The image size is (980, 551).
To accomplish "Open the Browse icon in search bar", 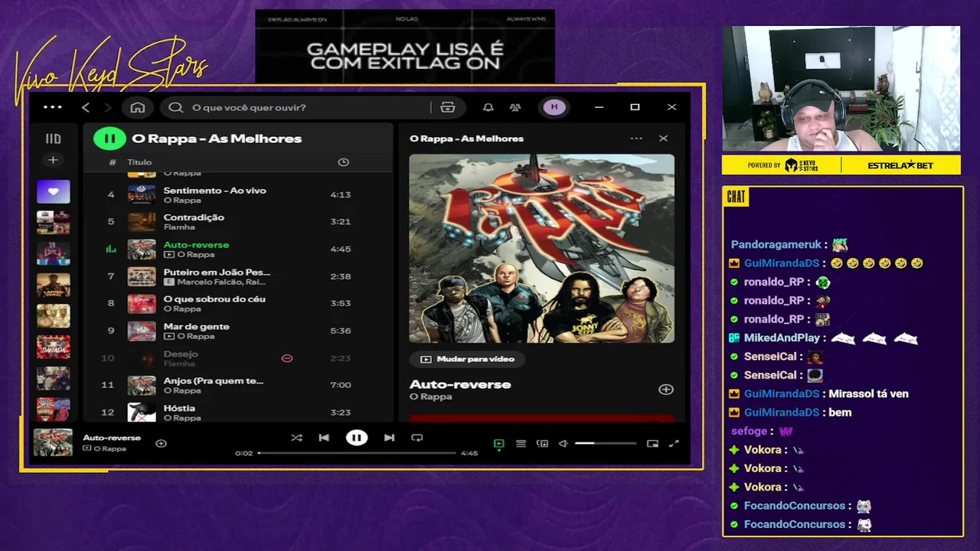I will (448, 107).
